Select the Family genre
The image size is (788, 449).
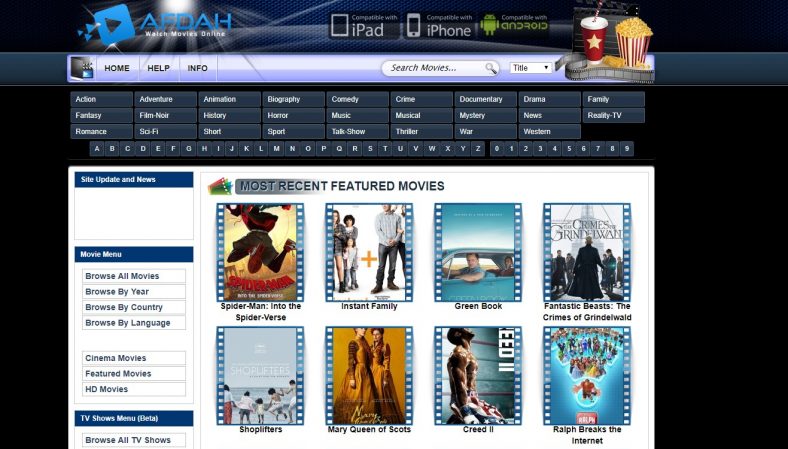[x=613, y=99]
